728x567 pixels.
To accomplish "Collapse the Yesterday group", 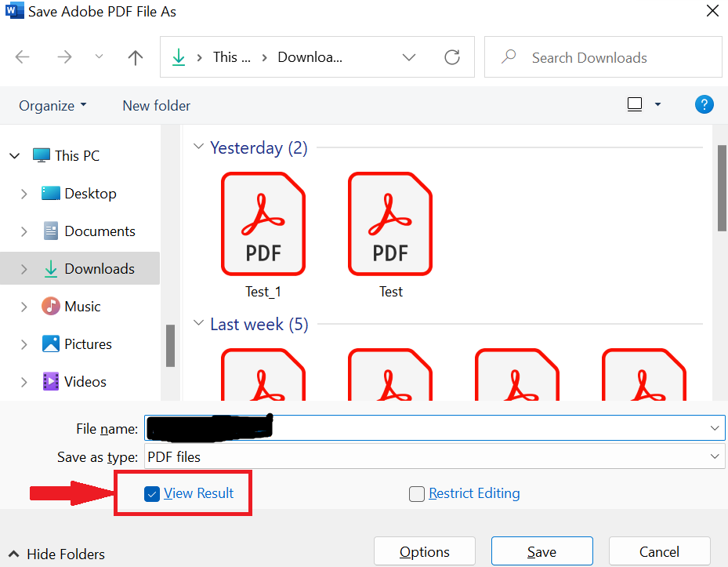I will coord(197,147).
